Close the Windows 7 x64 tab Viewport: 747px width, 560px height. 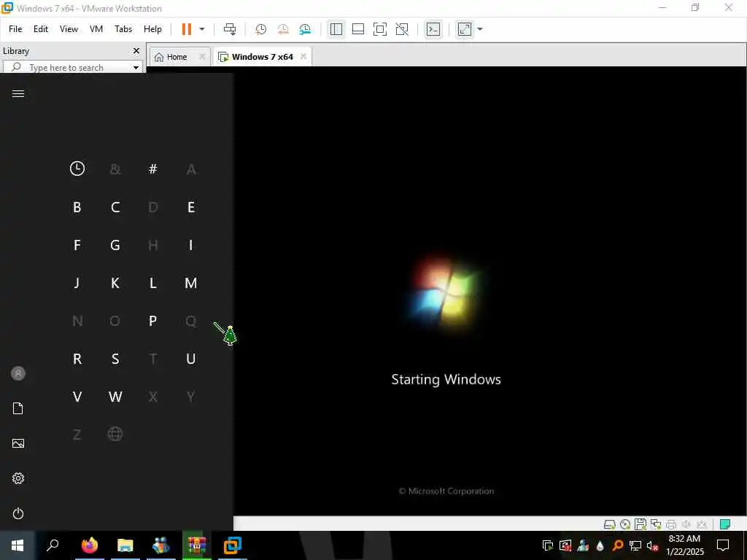[x=303, y=57]
